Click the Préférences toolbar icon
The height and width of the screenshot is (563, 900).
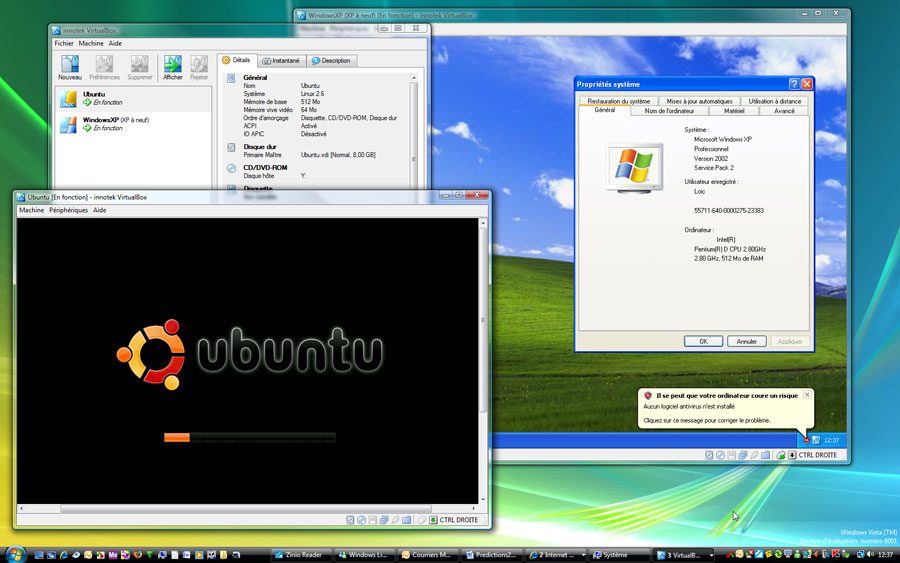[104, 68]
